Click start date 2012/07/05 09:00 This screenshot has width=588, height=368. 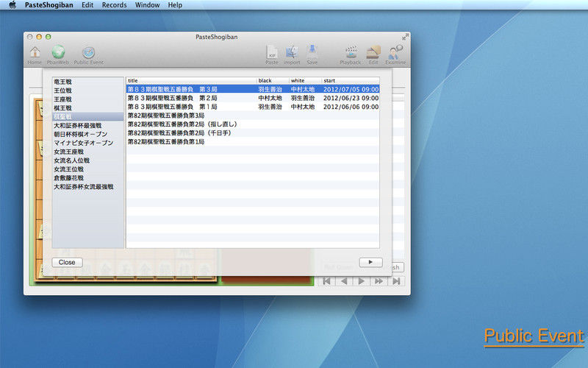pyautogui.click(x=351, y=89)
